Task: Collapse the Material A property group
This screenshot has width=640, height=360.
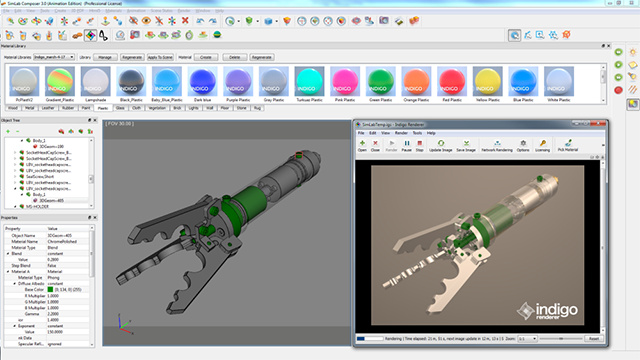Action: coord(8,271)
